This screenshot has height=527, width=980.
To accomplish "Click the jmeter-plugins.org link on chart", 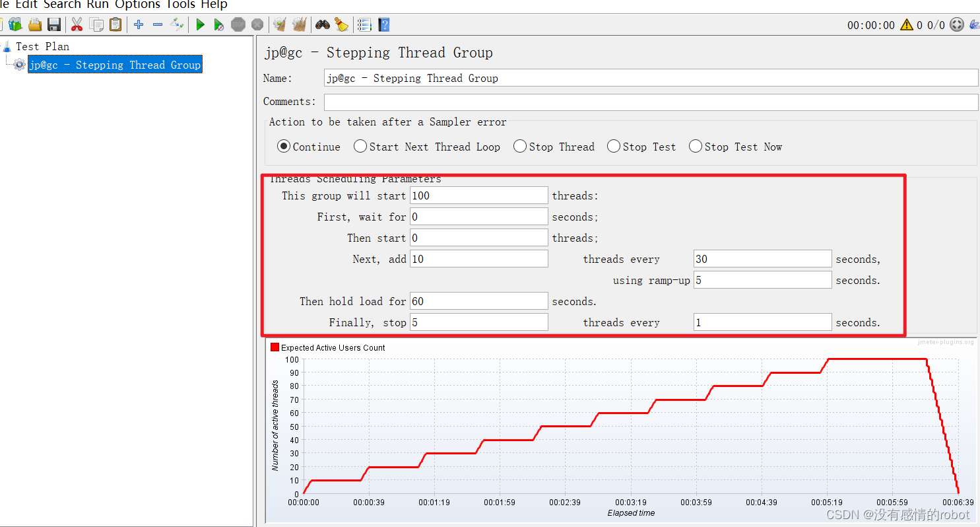I will click(946, 342).
